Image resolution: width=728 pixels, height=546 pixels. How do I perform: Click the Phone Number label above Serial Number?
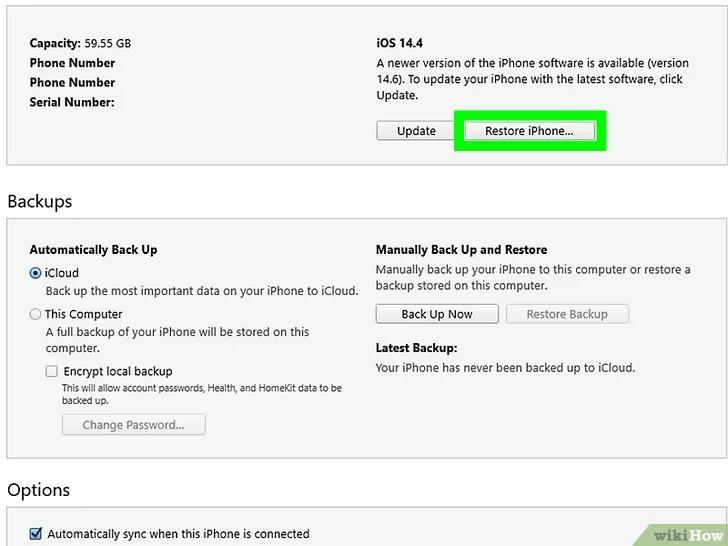pos(72,83)
